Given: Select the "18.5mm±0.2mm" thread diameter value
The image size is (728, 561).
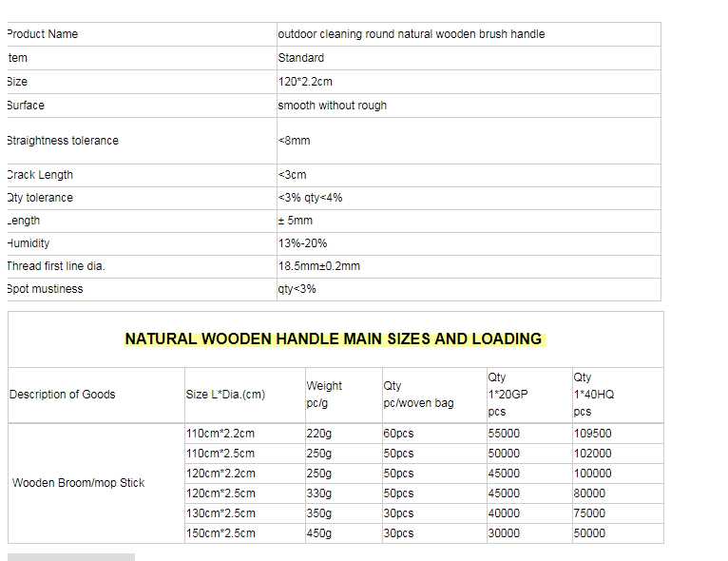Looking at the screenshot, I should 318,266.
